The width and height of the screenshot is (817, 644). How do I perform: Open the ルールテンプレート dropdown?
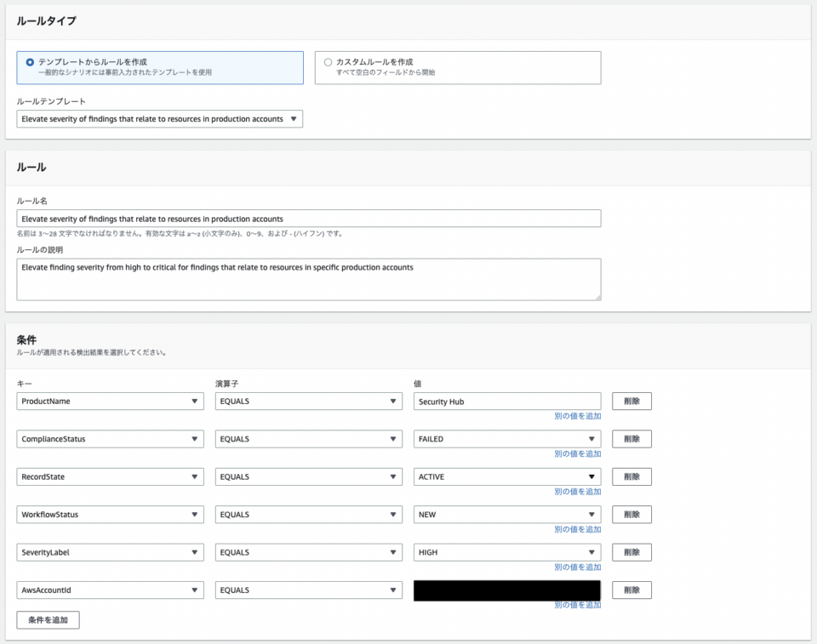tap(159, 119)
